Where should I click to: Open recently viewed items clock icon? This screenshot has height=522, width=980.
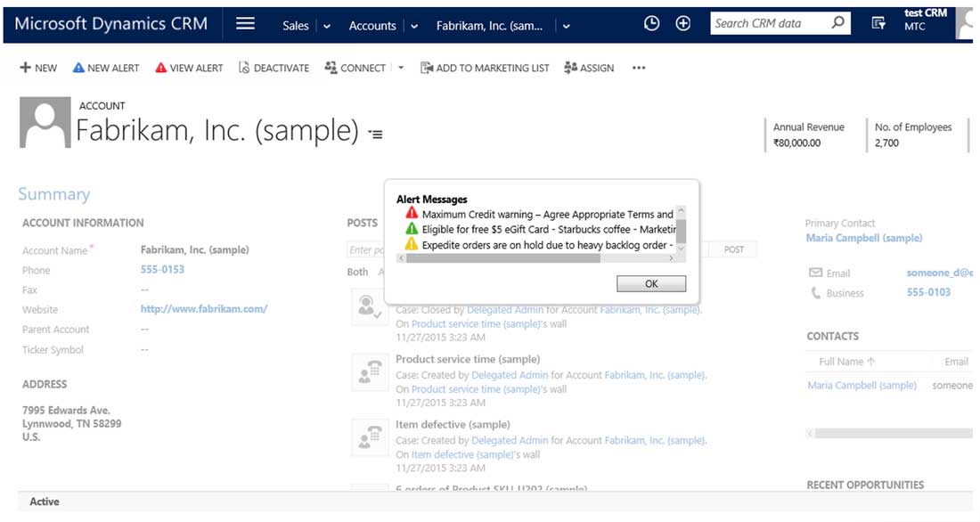(x=651, y=24)
